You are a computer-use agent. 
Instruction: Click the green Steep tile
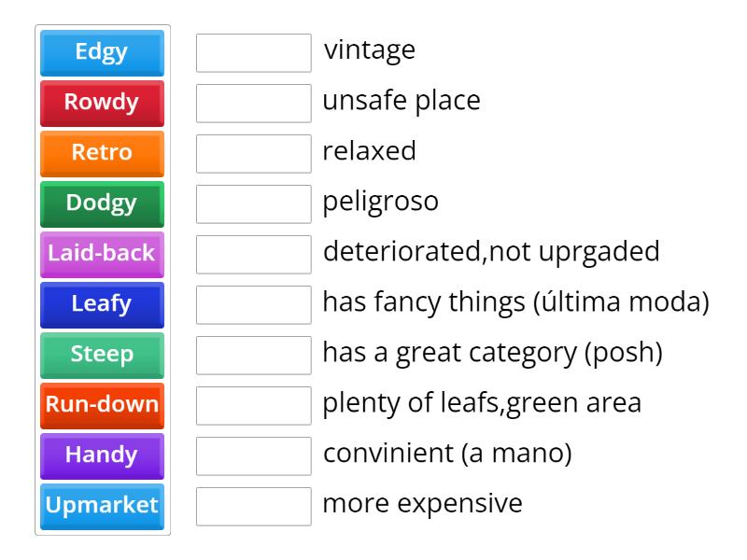pyautogui.click(x=102, y=355)
